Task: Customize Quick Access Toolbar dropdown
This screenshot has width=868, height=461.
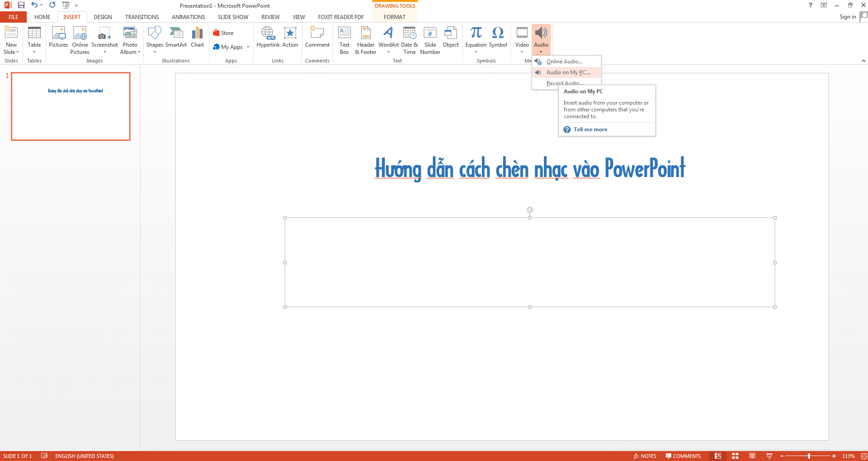Action: tap(76, 5)
